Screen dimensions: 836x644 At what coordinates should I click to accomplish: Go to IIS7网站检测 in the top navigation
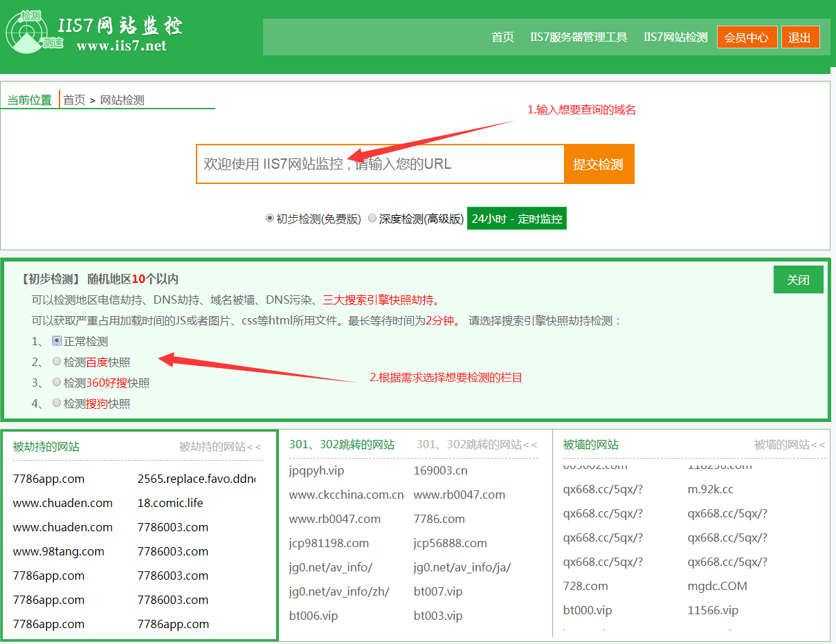pyautogui.click(x=675, y=37)
